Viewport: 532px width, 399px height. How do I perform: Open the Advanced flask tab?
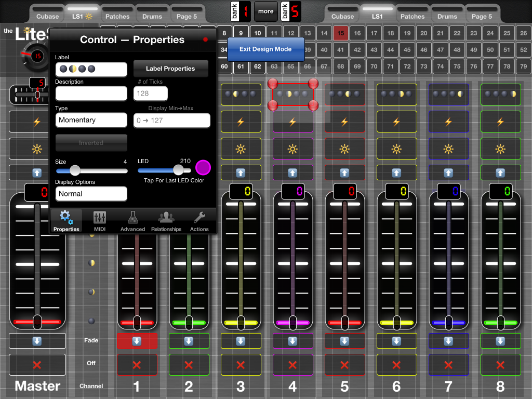click(x=132, y=221)
